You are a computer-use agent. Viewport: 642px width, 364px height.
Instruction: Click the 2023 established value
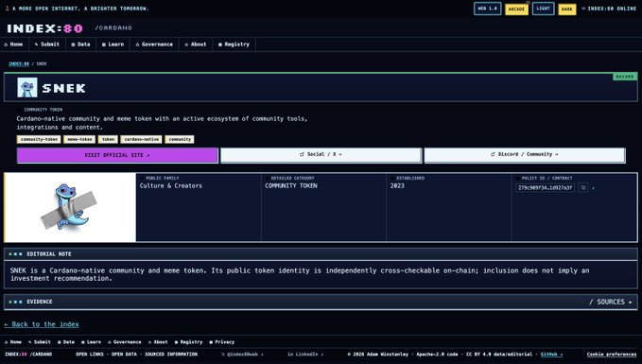[x=397, y=186]
